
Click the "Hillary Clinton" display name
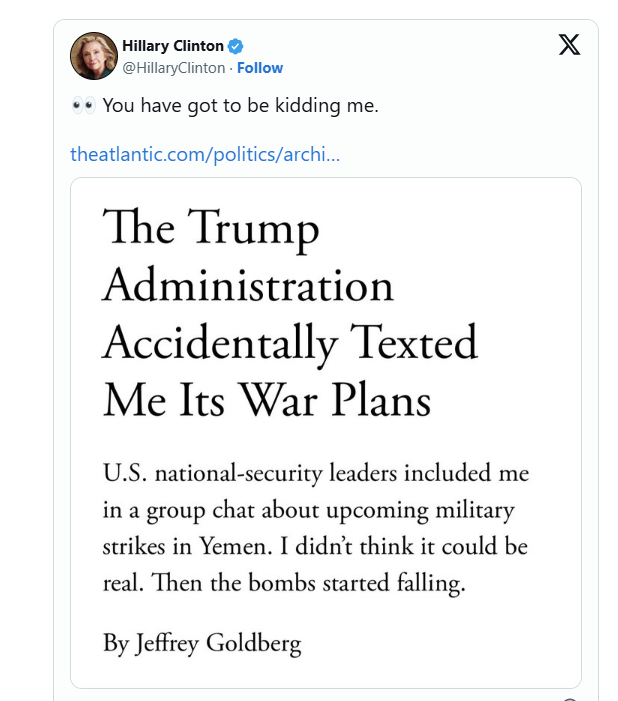click(x=173, y=46)
